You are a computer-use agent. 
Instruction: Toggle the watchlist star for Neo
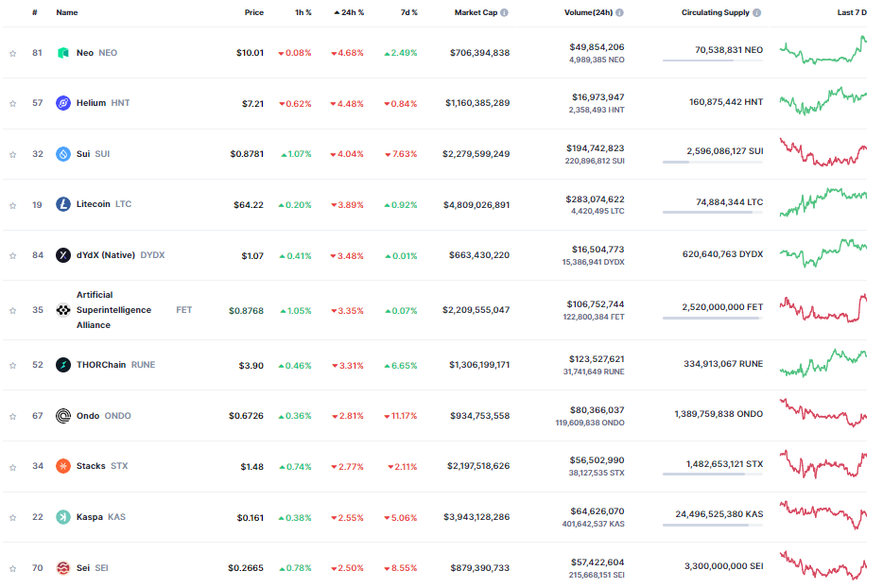(13, 54)
